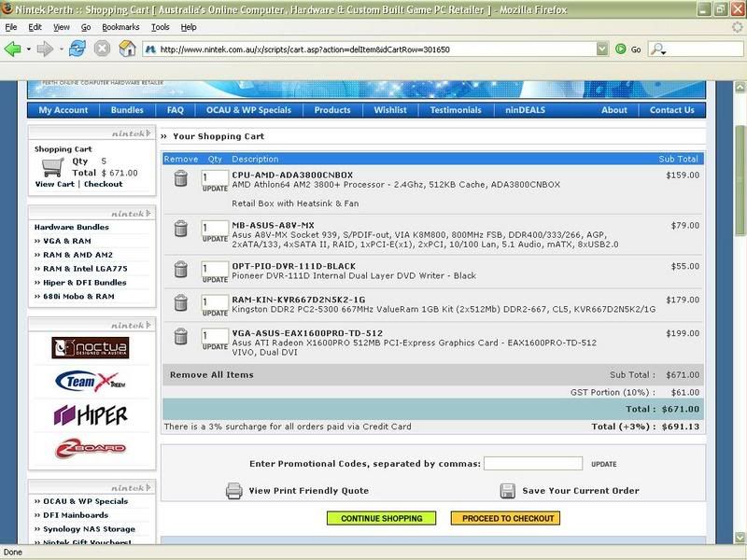Open the File menu
Viewport: 747px width, 560px height.
tap(11, 27)
